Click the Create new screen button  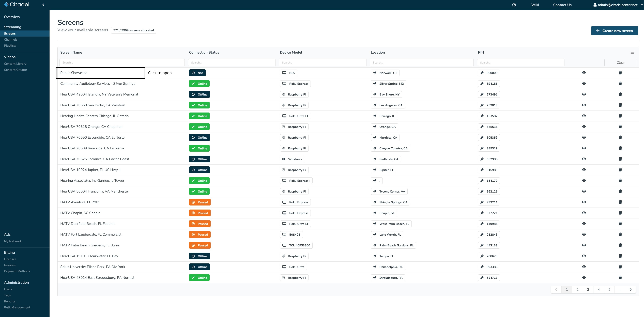coord(614,31)
